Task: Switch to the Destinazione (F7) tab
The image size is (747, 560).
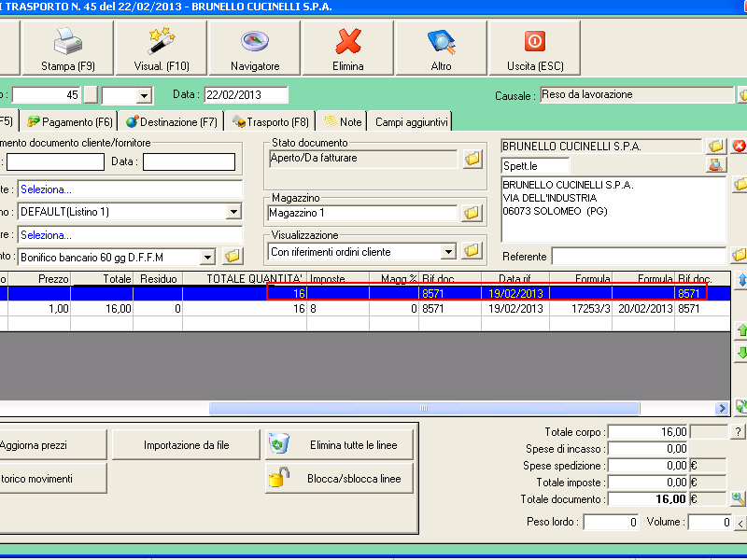Action: tap(171, 122)
